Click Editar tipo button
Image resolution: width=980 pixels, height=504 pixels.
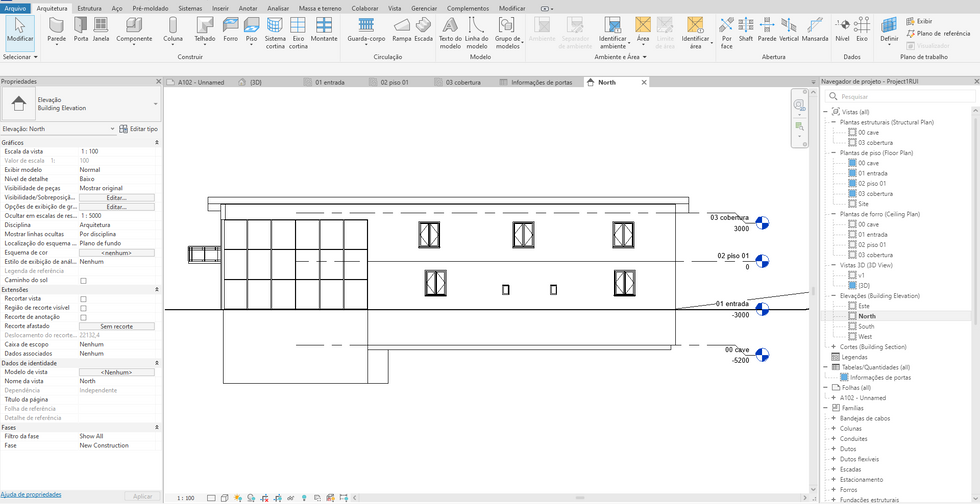point(138,129)
